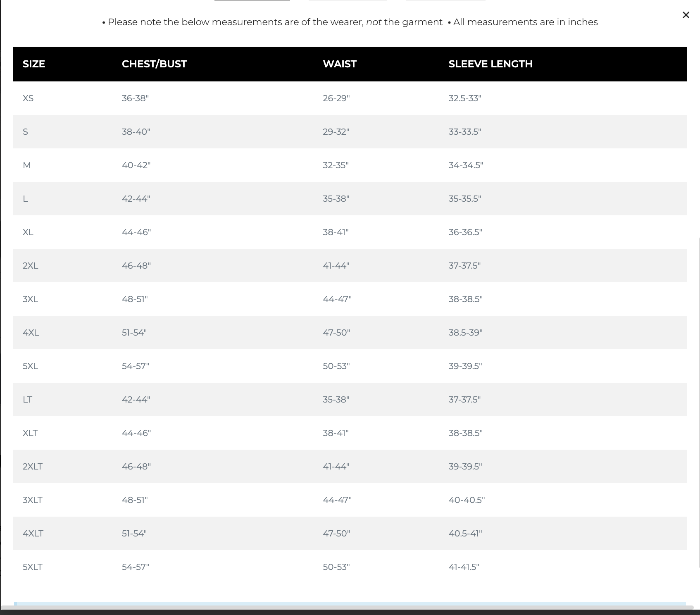Select the 3XL size row label
700x615 pixels.
[x=30, y=299]
